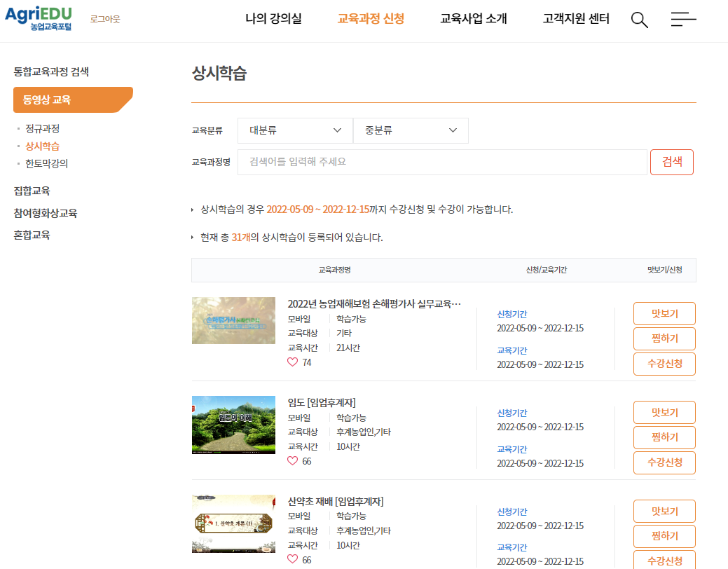
Task: Open thumbnail of 임도 course
Action: (233, 425)
